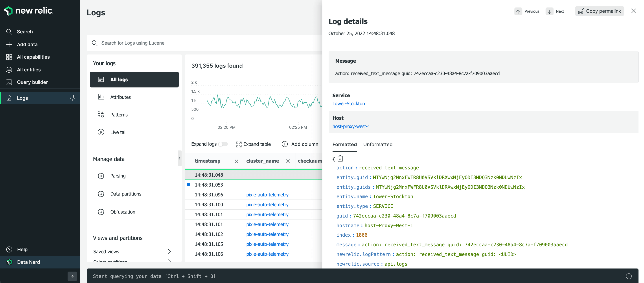Image resolution: width=644 pixels, height=283 pixels.
Task: Switch to Unformatted tab
Action: click(378, 145)
